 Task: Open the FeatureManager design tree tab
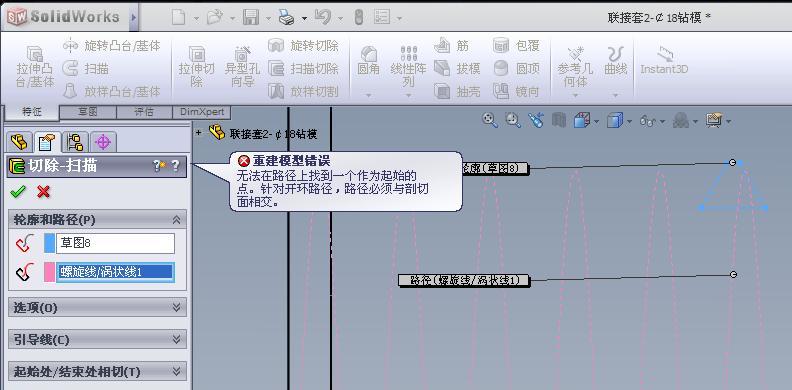(x=19, y=142)
